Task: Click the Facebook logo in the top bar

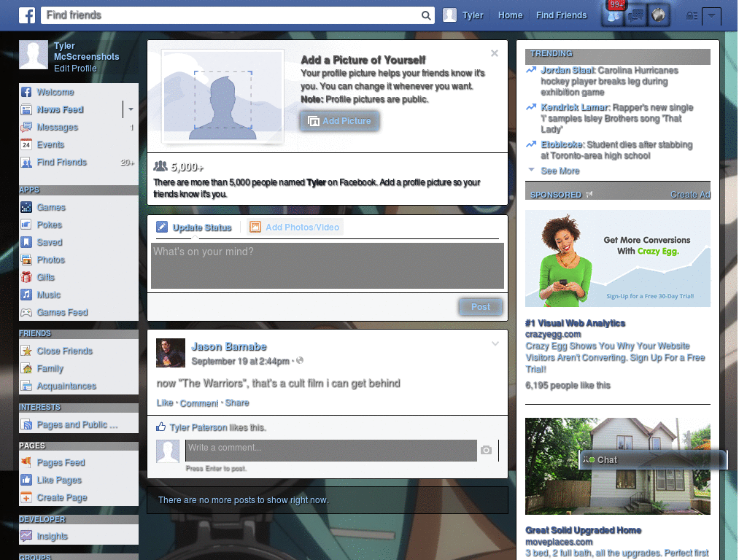Action: point(27,15)
